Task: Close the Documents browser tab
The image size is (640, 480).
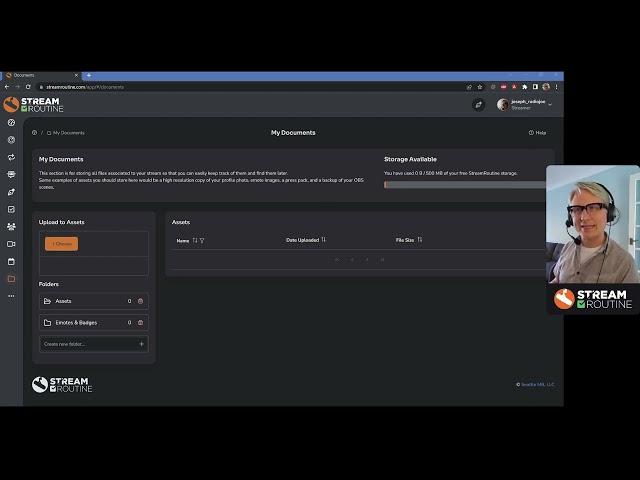Action: click(x=76, y=76)
